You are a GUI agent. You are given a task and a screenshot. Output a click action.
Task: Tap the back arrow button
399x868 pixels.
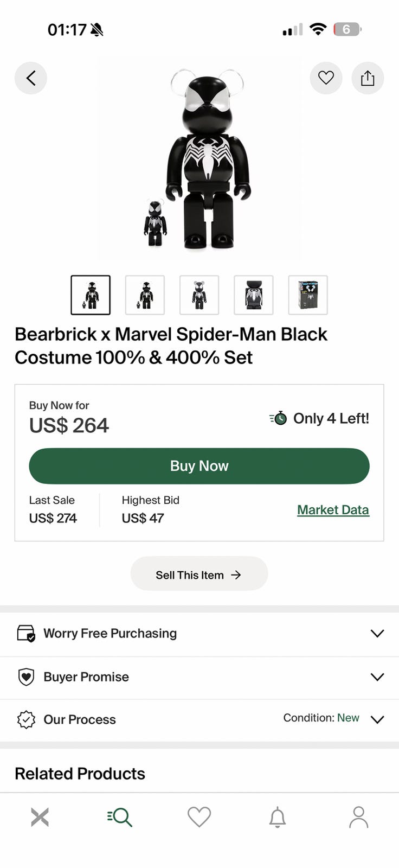pos(31,78)
